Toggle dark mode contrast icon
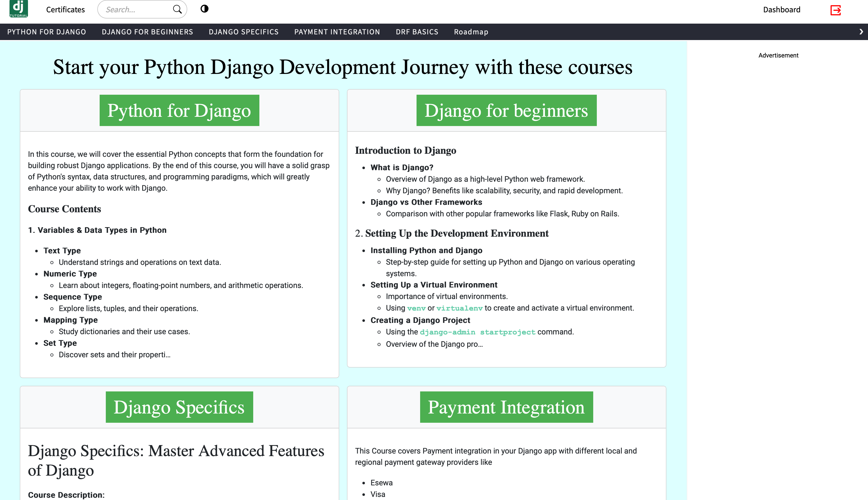The image size is (868, 500). (x=204, y=9)
